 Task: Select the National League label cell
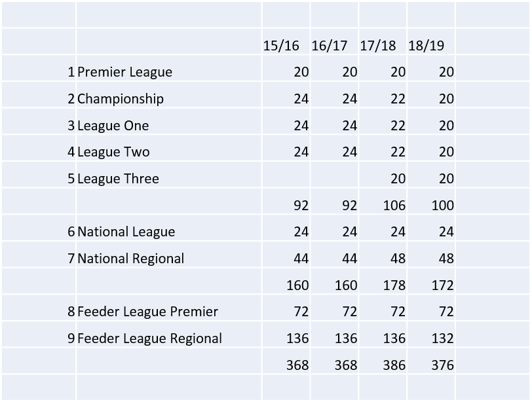click(x=169, y=228)
